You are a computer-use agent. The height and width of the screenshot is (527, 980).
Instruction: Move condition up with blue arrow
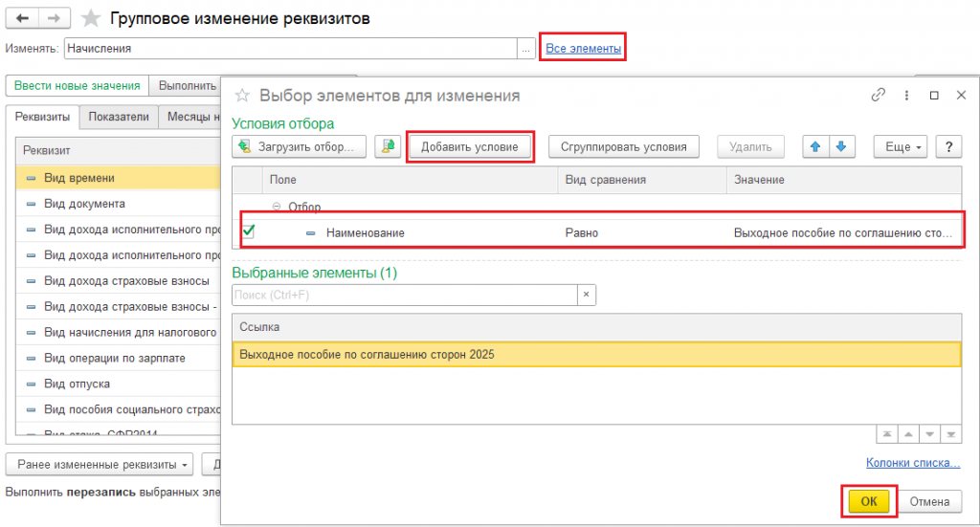point(816,146)
